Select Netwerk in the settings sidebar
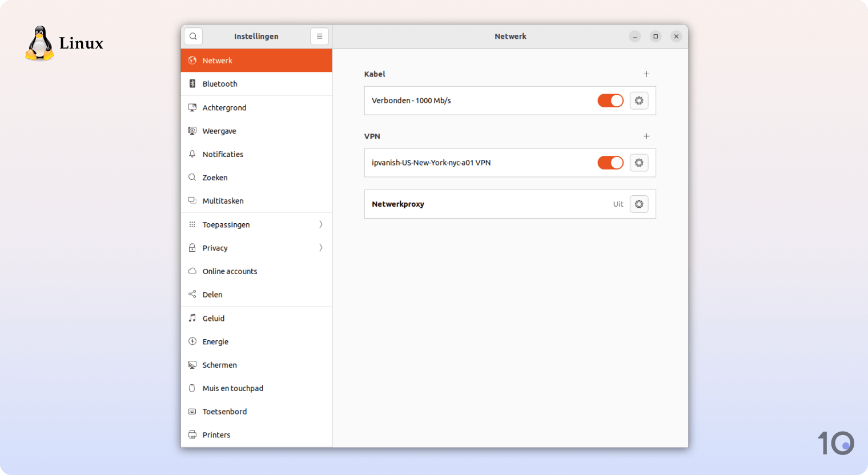 point(256,61)
